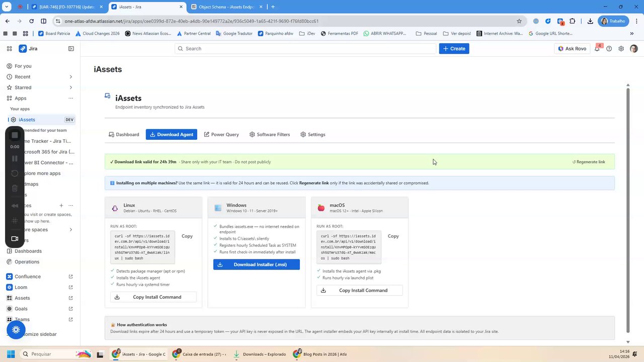Open the Jira notifications bell

[x=597, y=49]
